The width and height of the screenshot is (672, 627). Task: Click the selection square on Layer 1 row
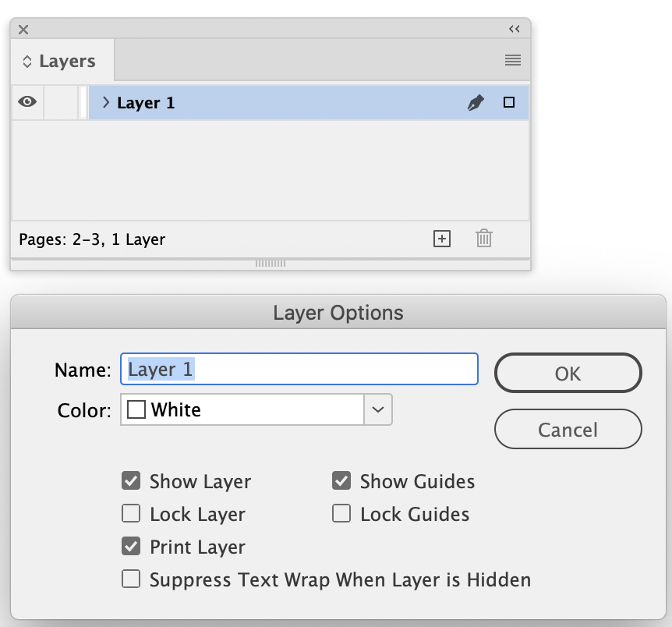(508, 101)
